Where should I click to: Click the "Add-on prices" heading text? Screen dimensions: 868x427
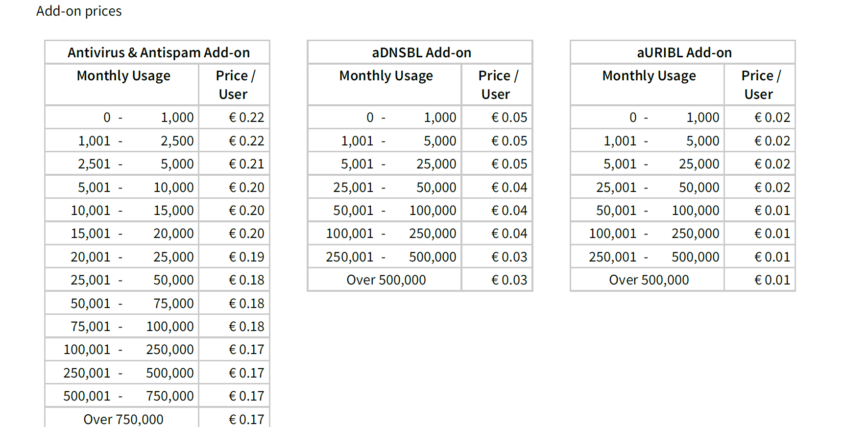pyautogui.click(x=79, y=11)
